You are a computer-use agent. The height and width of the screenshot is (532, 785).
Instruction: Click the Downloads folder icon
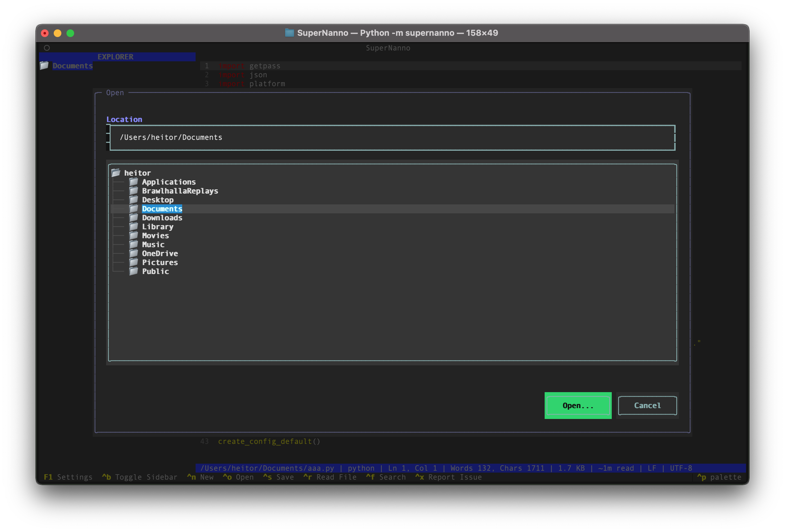click(134, 217)
